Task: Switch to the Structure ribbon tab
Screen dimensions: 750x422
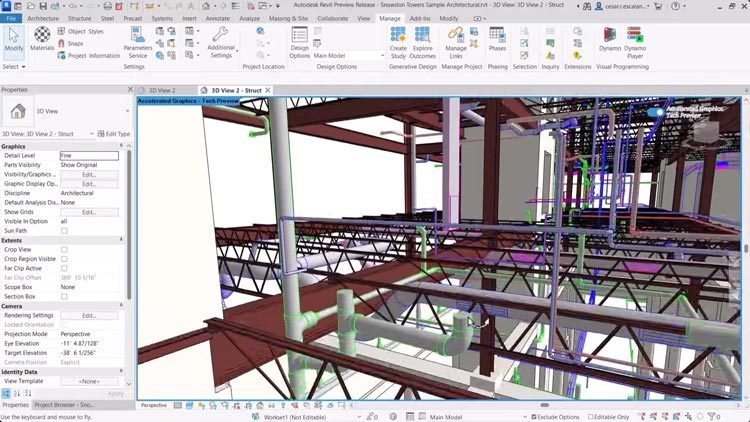Action: (x=79, y=18)
